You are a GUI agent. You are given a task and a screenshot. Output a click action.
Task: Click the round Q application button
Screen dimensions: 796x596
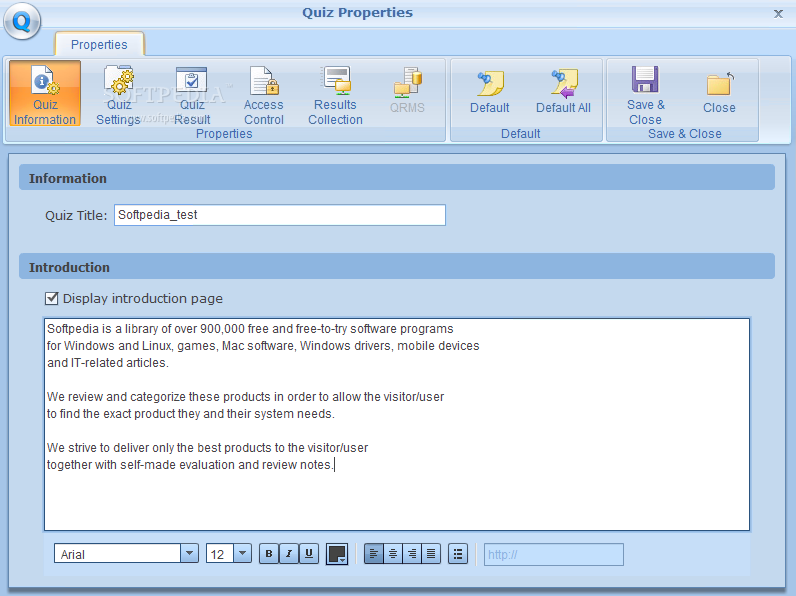pos(22,21)
